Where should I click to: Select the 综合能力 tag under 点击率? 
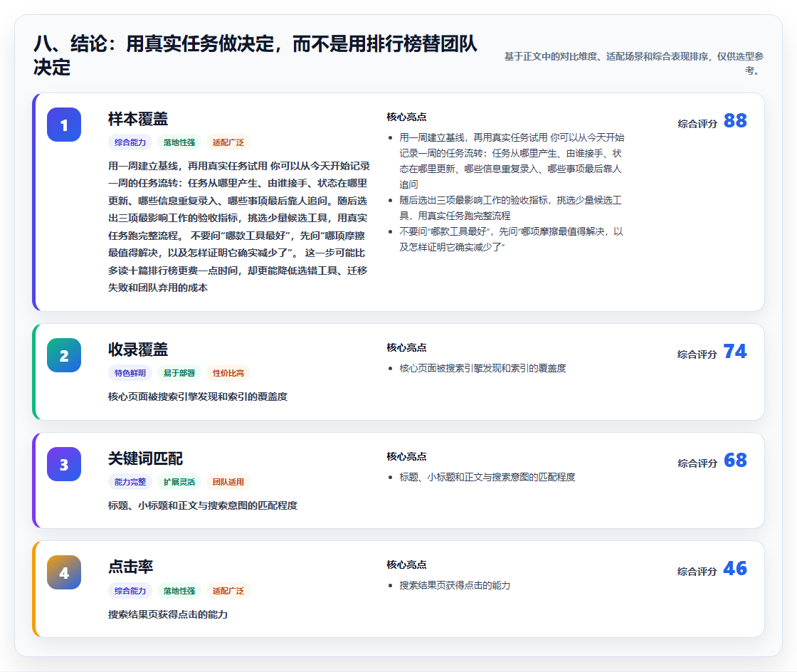coord(130,591)
